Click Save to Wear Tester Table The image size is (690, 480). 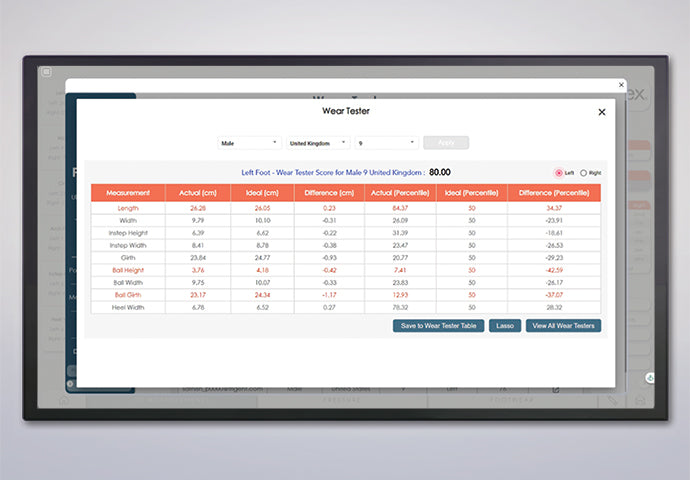(x=439, y=326)
